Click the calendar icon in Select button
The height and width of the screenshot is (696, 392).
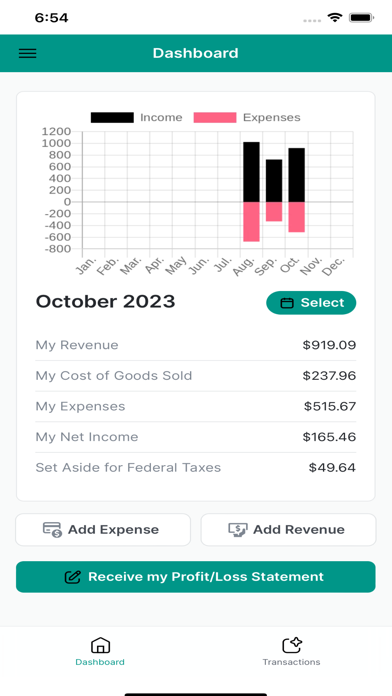287,303
